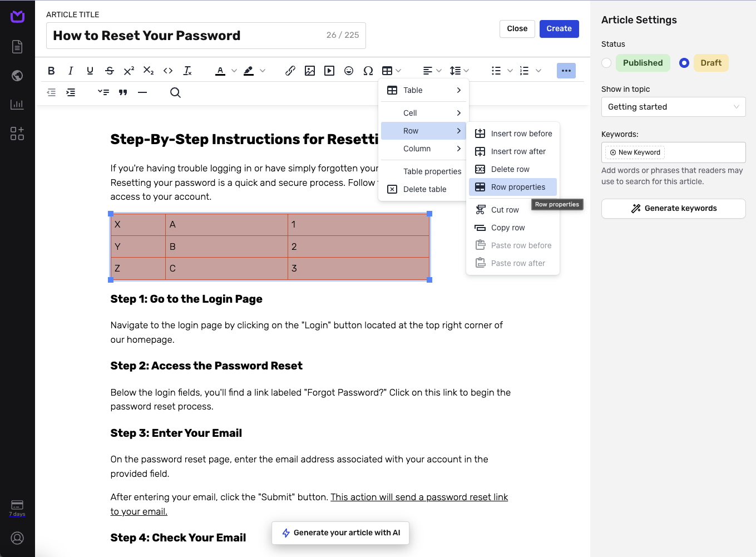Screen dimensions: 756x557
Task: Expand the font color dropdown arrow
Action: [x=234, y=71]
